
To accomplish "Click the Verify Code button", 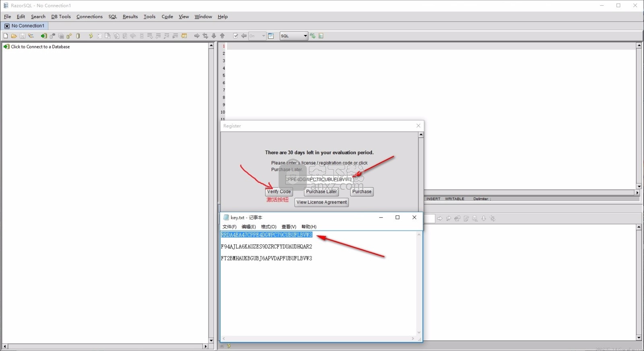I will coord(279,192).
